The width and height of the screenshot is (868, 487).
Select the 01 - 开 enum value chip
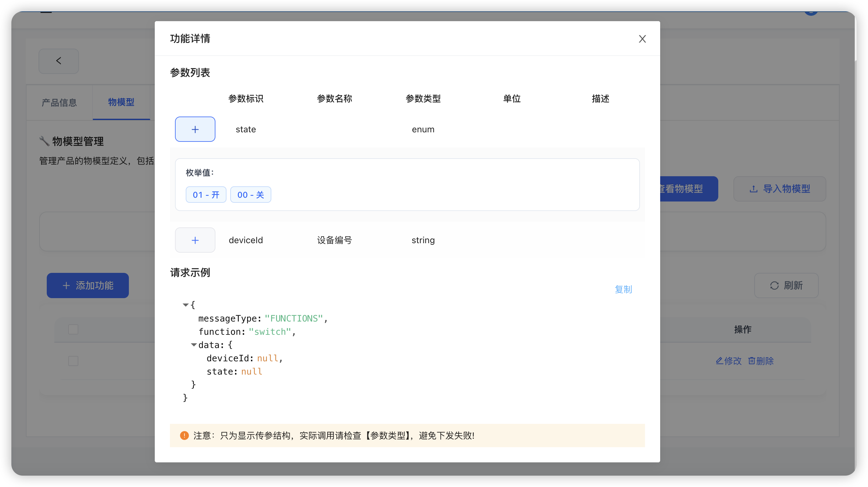pyautogui.click(x=206, y=195)
